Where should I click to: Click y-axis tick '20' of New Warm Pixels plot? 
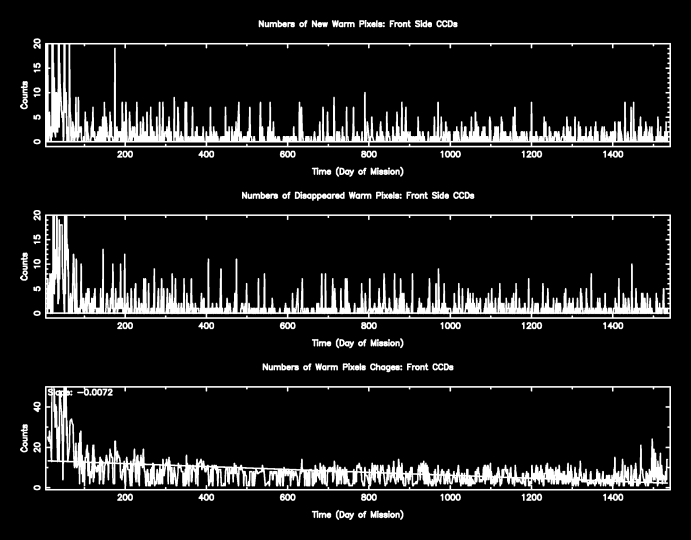pos(37,44)
